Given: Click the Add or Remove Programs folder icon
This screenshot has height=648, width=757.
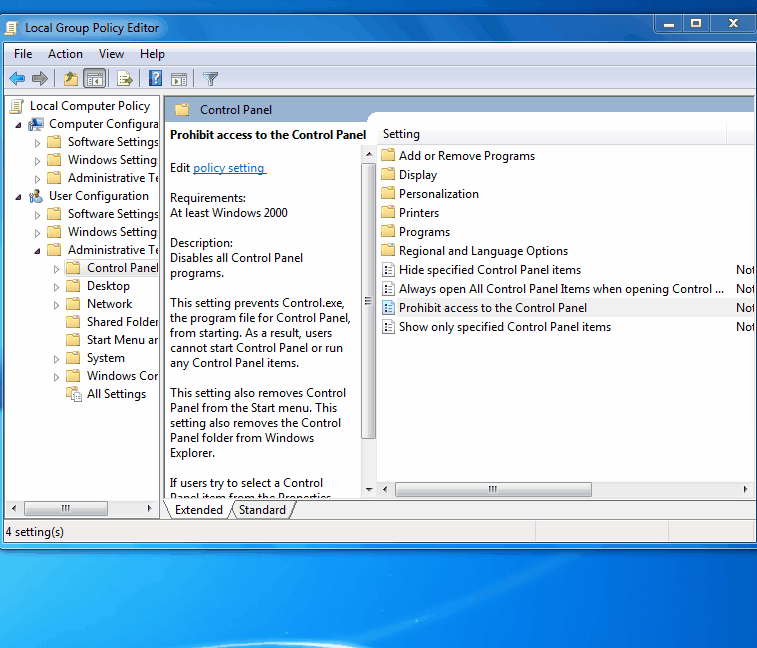Looking at the screenshot, I should (x=388, y=155).
